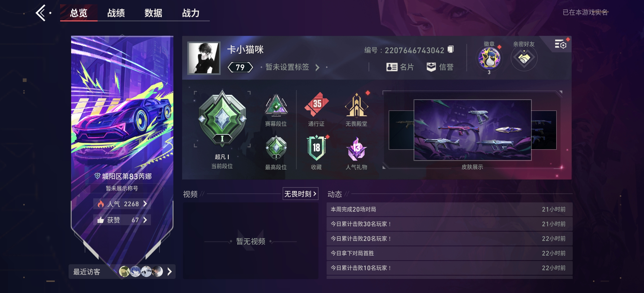Open the penguin badge icon
Image resolution: width=644 pixels, height=293 pixels.
coord(489,58)
